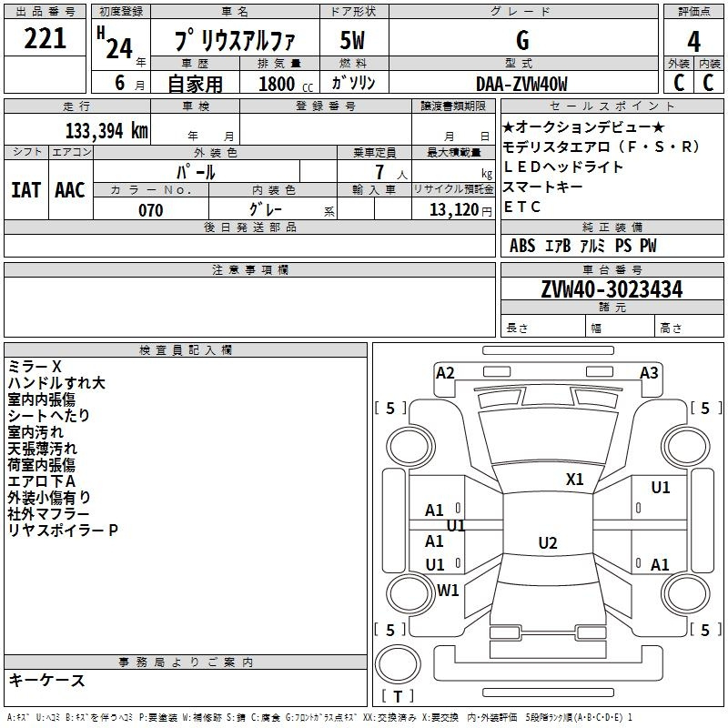728x728 pixels.
Task: Click the "後日発送部品" header
Action: click(x=250, y=227)
